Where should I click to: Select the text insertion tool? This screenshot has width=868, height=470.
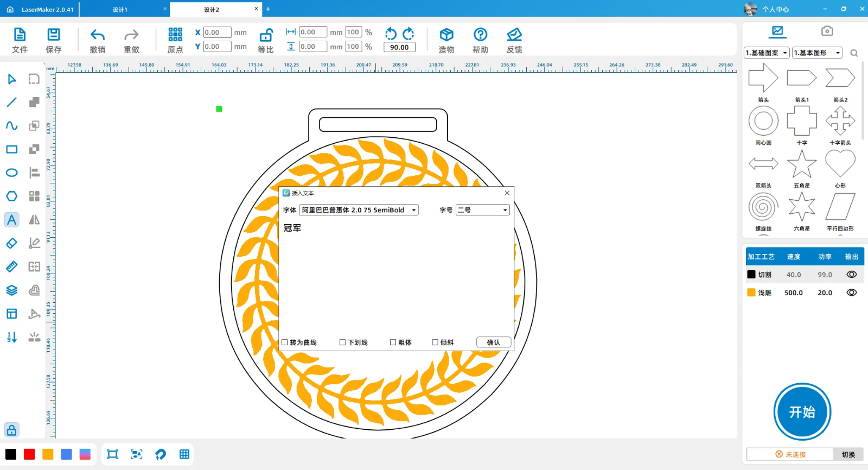pyautogui.click(x=11, y=220)
